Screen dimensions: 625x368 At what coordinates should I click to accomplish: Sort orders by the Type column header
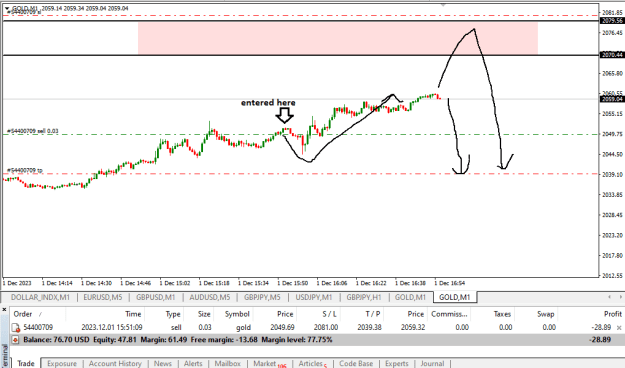pyautogui.click(x=173, y=314)
